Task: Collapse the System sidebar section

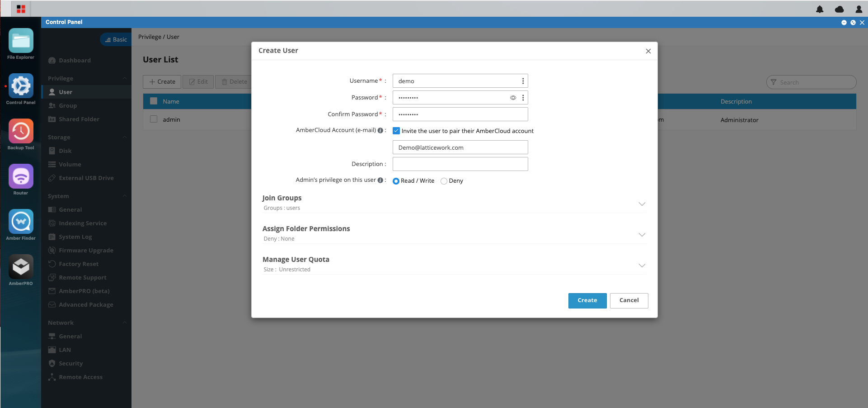Action: click(125, 196)
